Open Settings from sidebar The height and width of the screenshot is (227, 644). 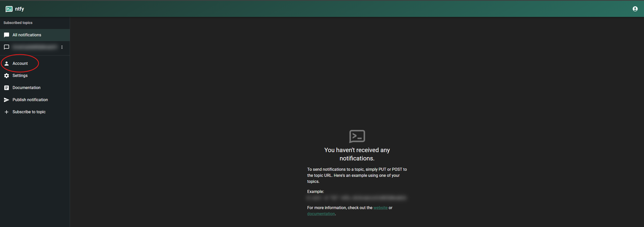pyautogui.click(x=35, y=75)
